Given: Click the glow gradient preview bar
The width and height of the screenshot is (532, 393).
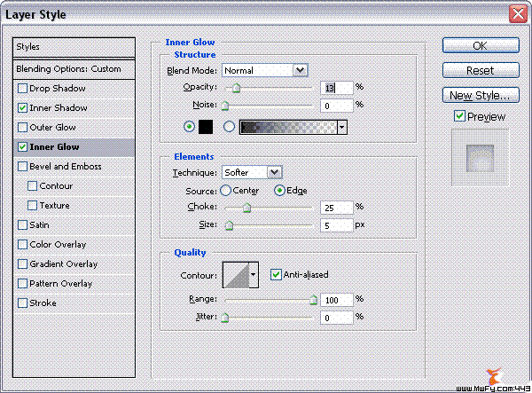Looking at the screenshot, I should pyautogui.click(x=288, y=127).
